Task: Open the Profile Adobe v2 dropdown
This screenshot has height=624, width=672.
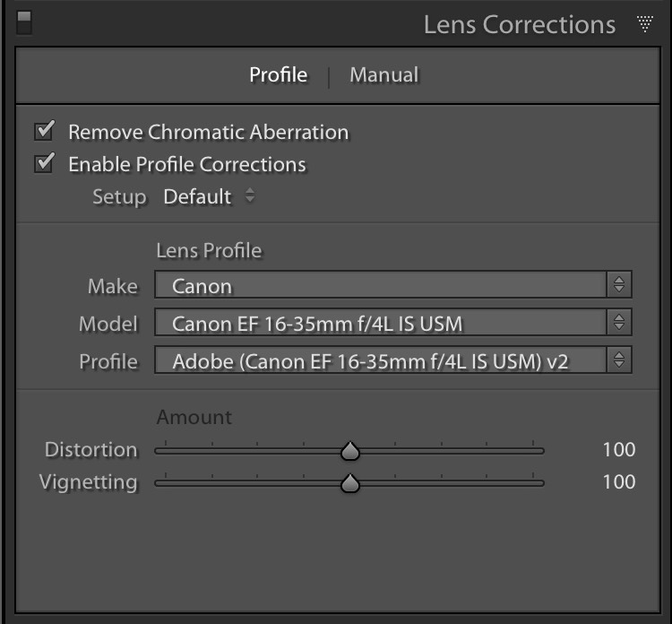Action: 393,360
